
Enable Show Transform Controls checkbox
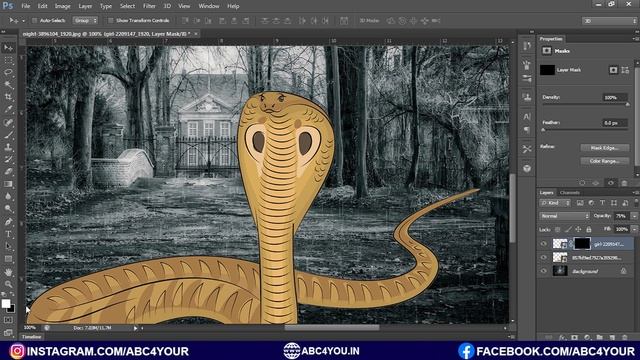click(110, 20)
